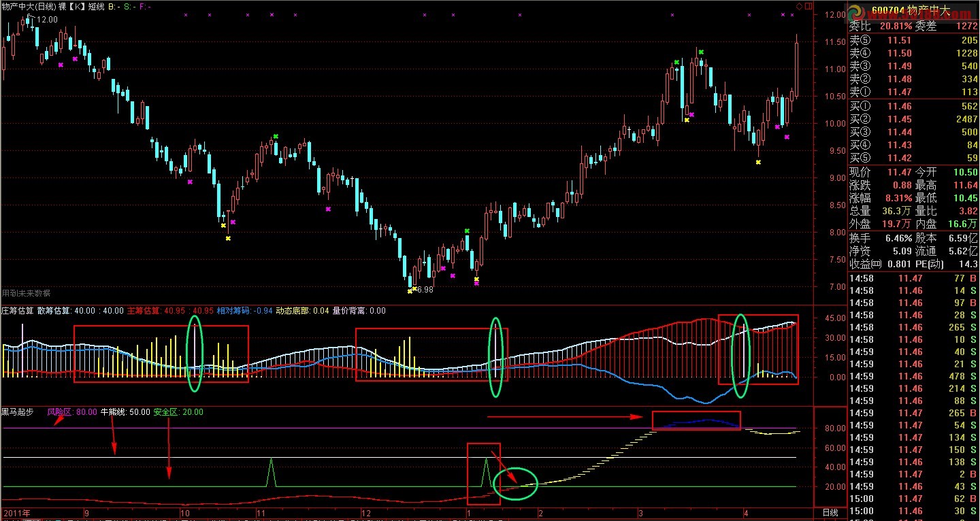Screen dimensions: 980x521
Task: Click the 卖⑤ price 11.51
Action: click(x=899, y=40)
